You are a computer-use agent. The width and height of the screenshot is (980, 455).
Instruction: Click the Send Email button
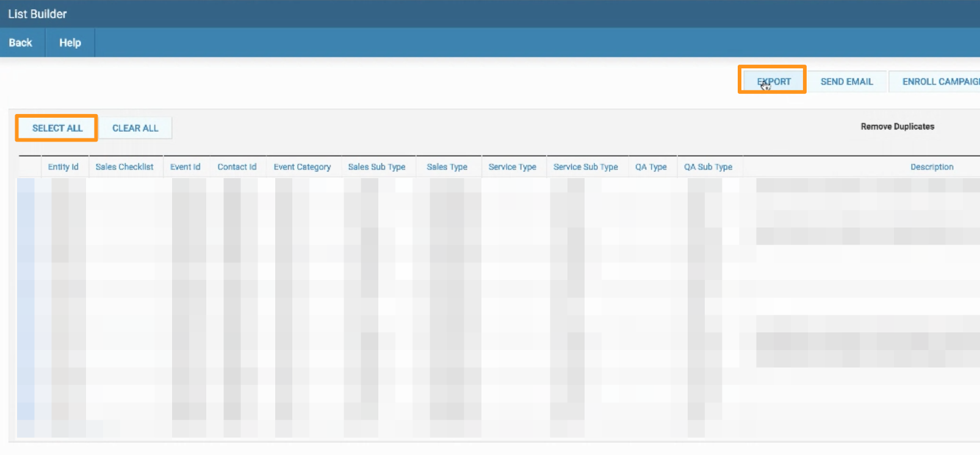coord(846,82)
